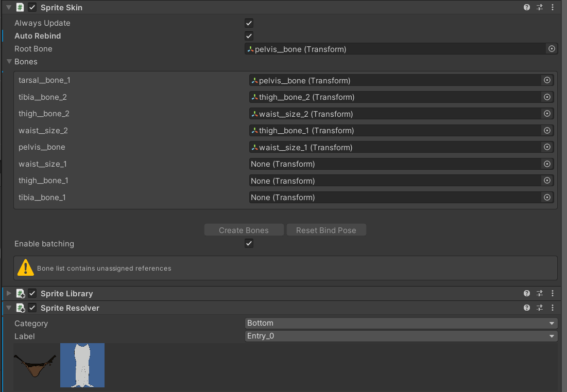Uncheck Enable batching
This screenshot has height=392, width=567.
pos(249,243)
